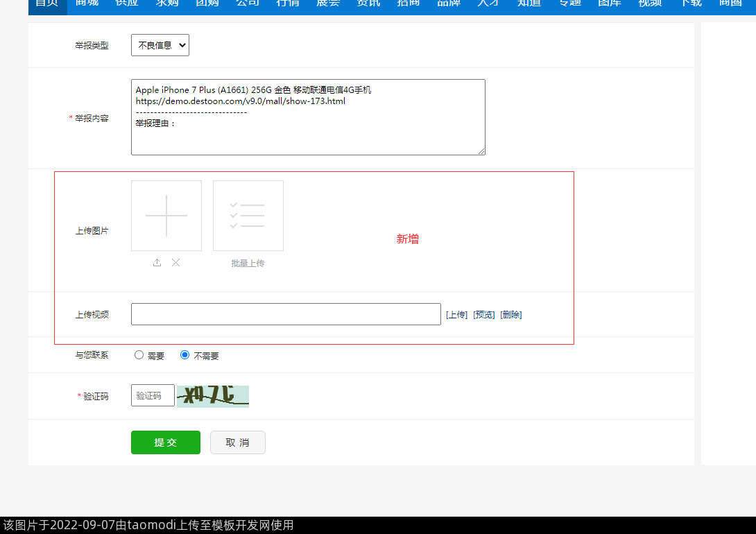Viewport: 756px width, 534px height.
Task: Click the 验证码 input box
Action: point(153,395)
